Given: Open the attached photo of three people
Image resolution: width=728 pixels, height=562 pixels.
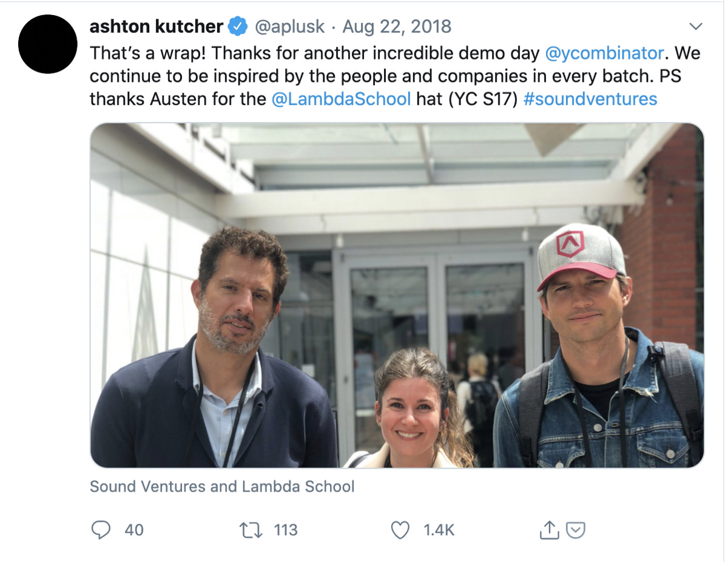Looking at the screenshot, I should click(397, 296).
